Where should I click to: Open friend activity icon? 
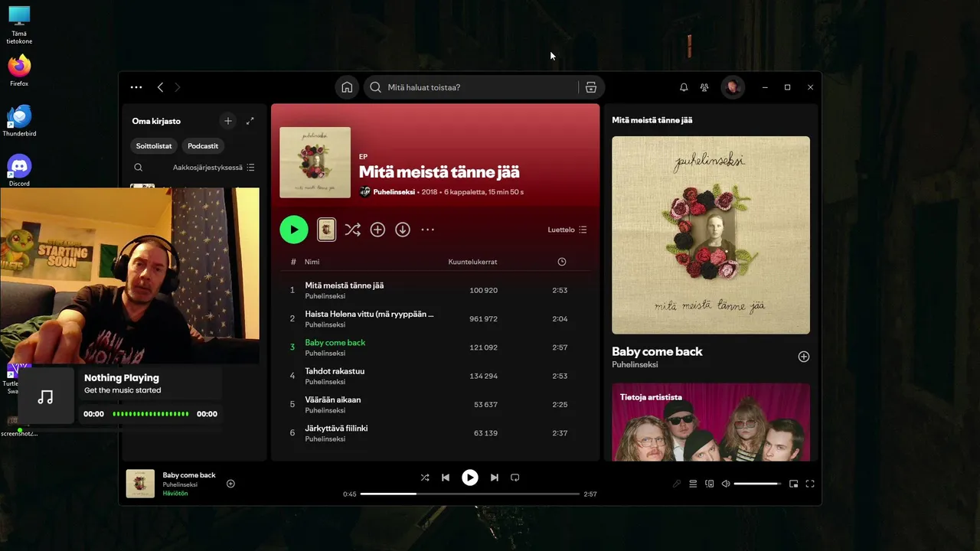[704, 87]
